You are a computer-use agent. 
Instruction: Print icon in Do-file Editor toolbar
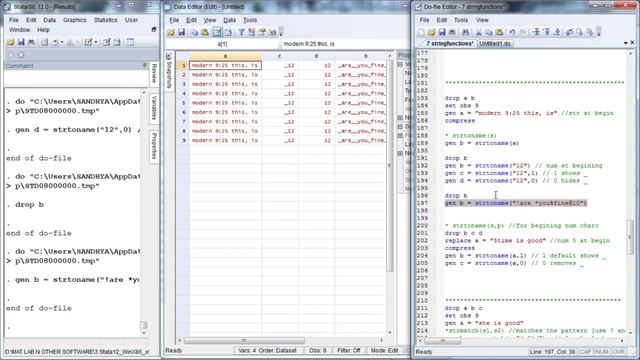pyautogui.click(x=452, y=32)
